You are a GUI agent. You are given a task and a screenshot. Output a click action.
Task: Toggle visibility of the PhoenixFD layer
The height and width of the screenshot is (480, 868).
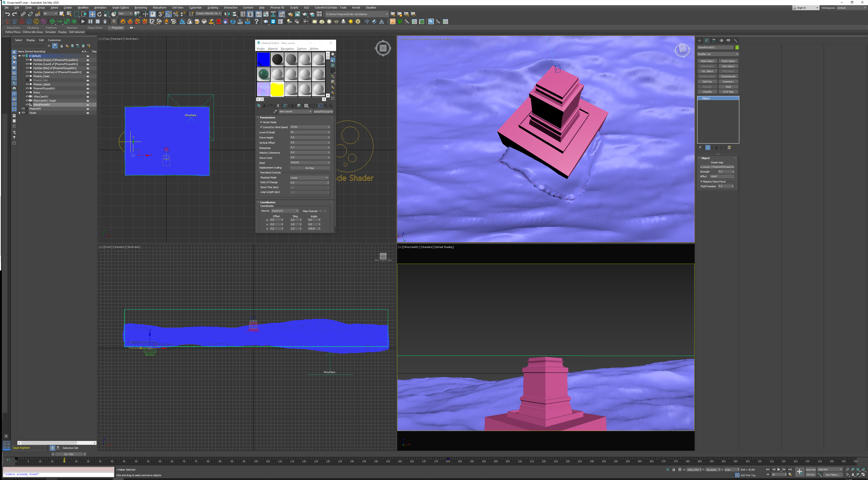(x=23, y=109)
